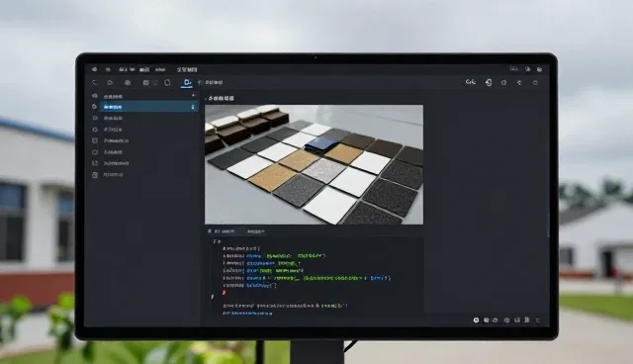This screenshot has height=364, width=633.
Task: Open the first text menu after the yellow dot
Action: pyautogui.click(x=123, y=69)
